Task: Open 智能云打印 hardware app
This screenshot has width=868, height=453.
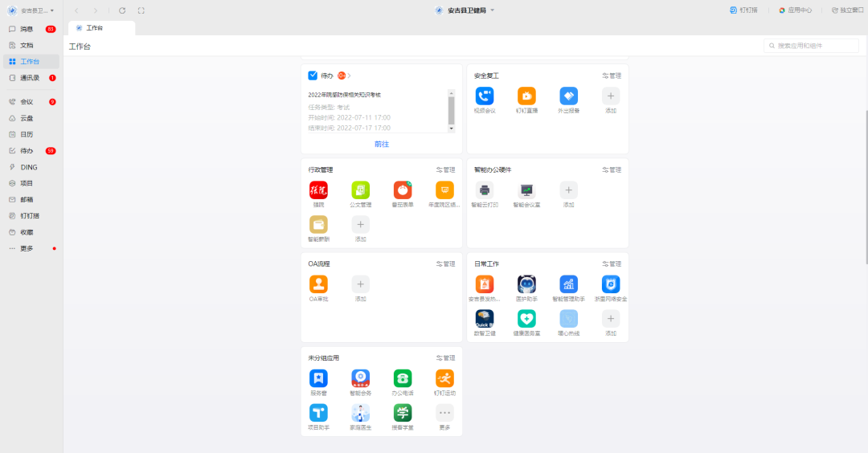Action: point(484,190)
